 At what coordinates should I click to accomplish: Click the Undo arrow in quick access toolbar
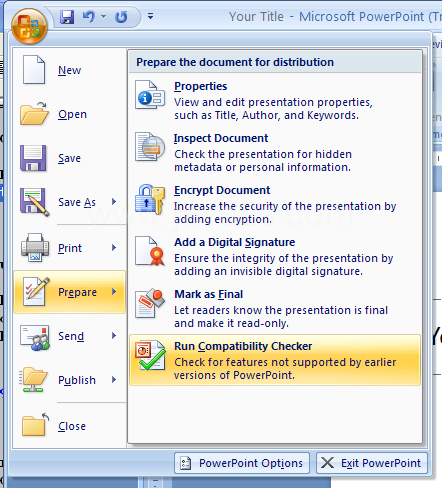[x=89, y=16]
